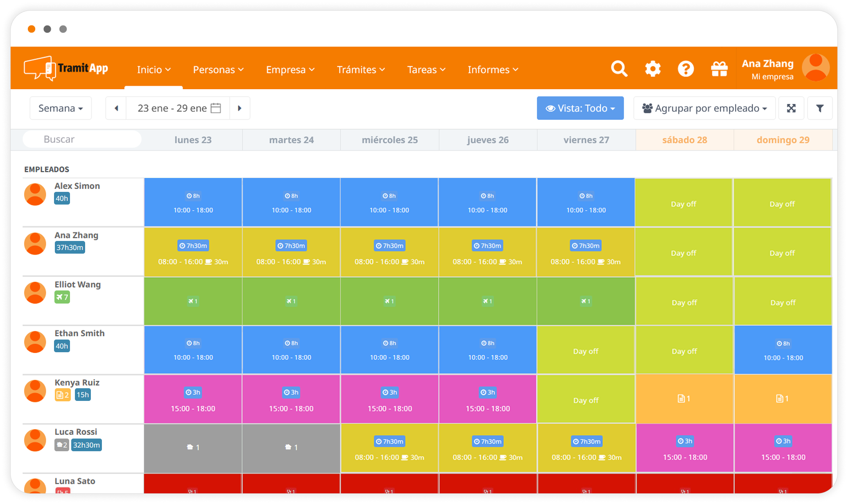Toggle fullscreen expand icon
848x504 pixels.
point(791,108)
